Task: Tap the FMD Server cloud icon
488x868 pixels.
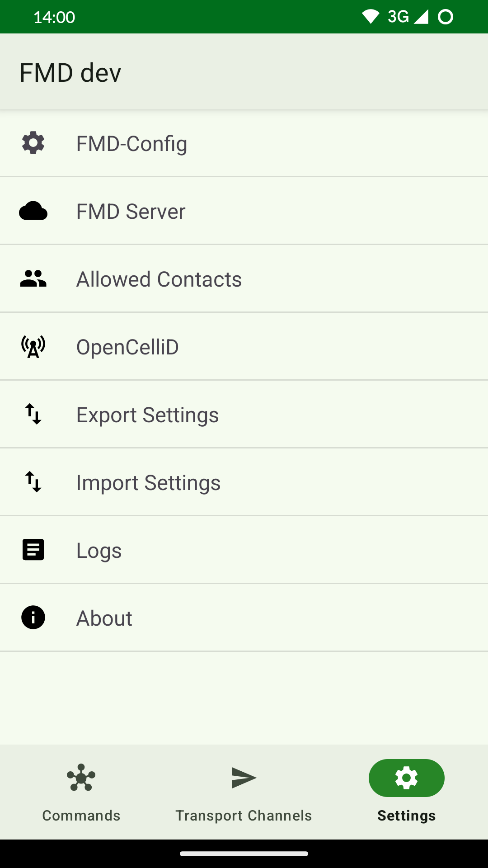Action: click(x=33, y=211)
